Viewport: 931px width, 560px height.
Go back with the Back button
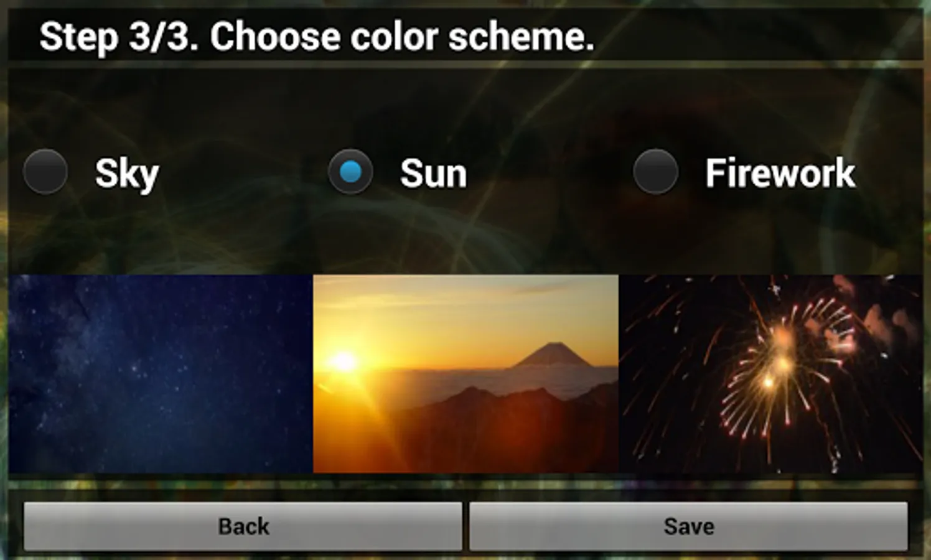[x=243, y=526]
